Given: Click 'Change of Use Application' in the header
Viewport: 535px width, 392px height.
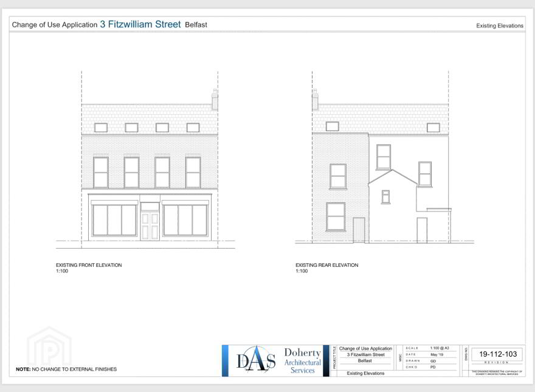Looking at the screenshot, I should 55,24.
